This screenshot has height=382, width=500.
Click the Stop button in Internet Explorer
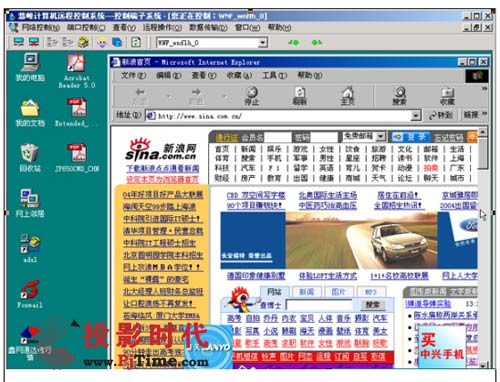[252, 96]
